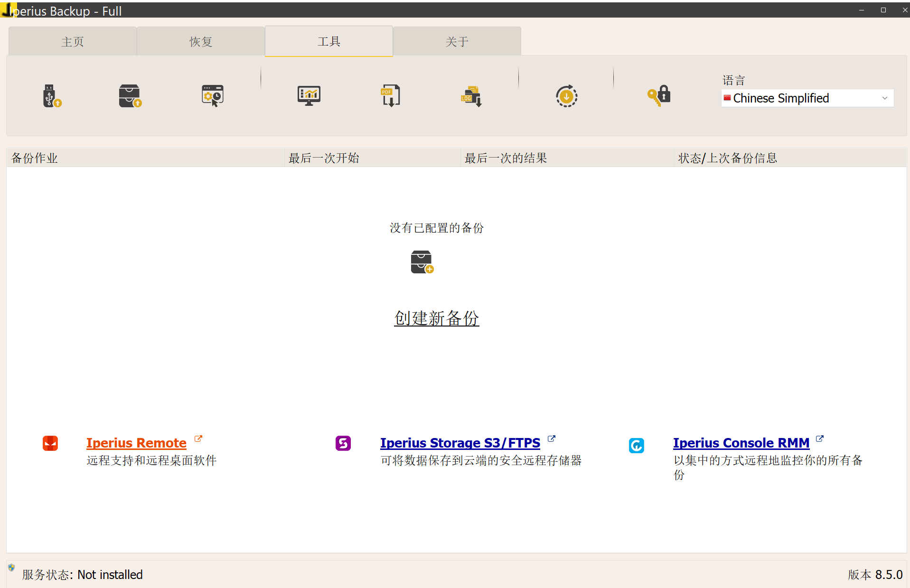Open the monitor statistics chart icon
Screen dimensions: 910x588
(x=309, y=96)
